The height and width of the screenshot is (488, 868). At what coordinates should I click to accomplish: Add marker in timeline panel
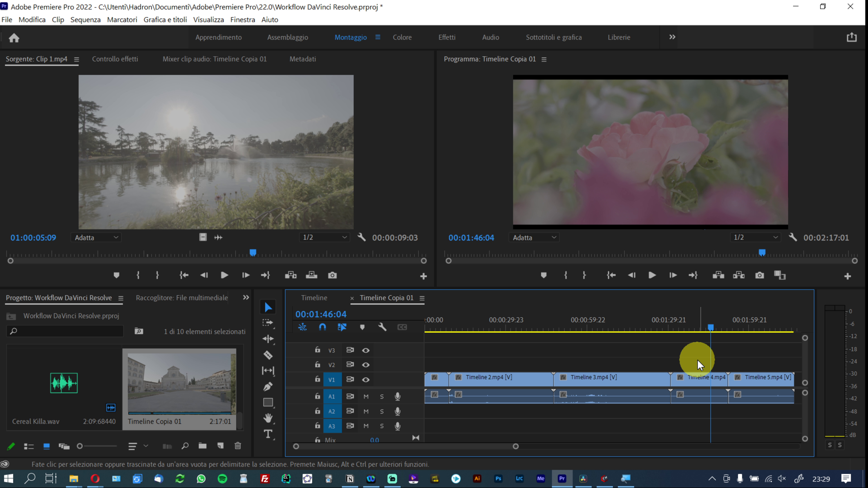[x=362, y=327]
